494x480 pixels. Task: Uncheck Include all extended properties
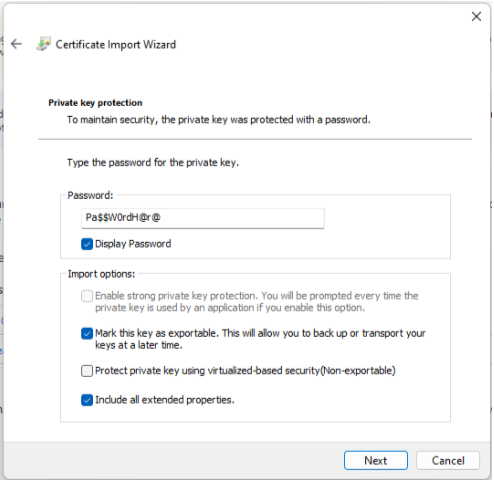(x=87, y=400)
